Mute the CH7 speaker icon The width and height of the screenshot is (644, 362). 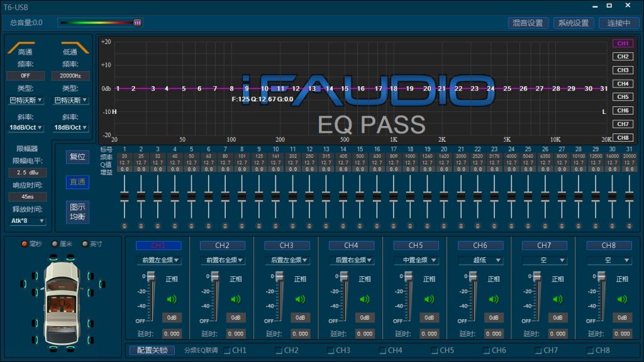pyautogui.click(x=558, y=299)
